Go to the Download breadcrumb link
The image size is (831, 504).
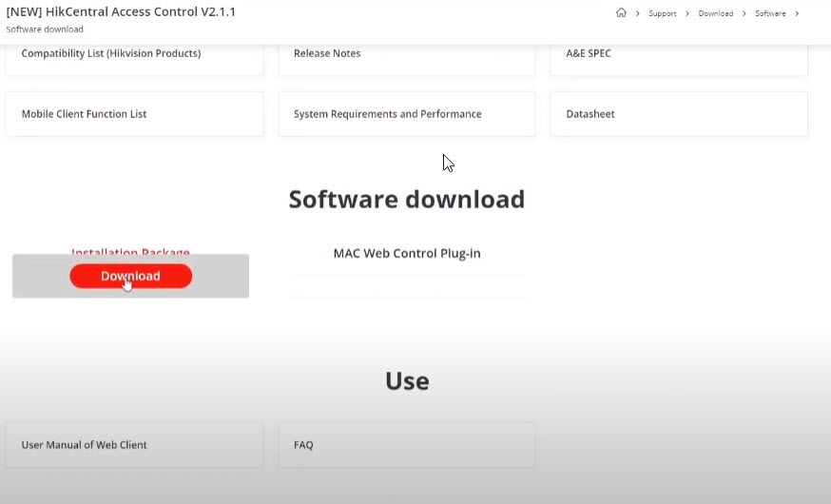[715, 13]
